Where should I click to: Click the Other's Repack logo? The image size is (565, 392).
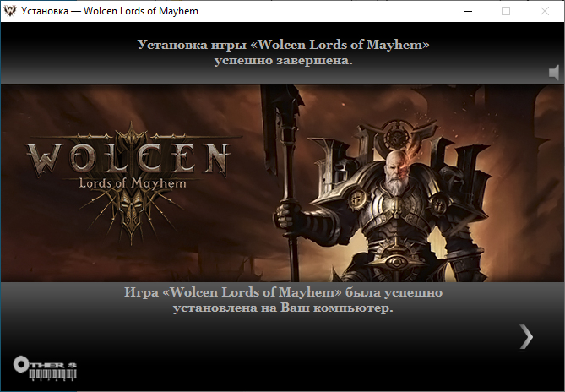coord(45,368)
